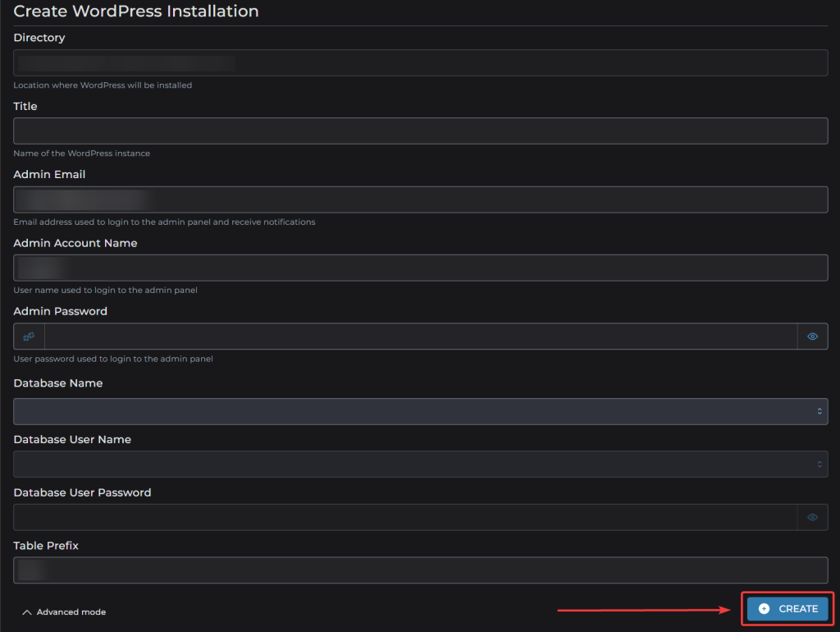The image size is (840, 632).
Task: Click the CREATE button
Action: pos(787,609)
